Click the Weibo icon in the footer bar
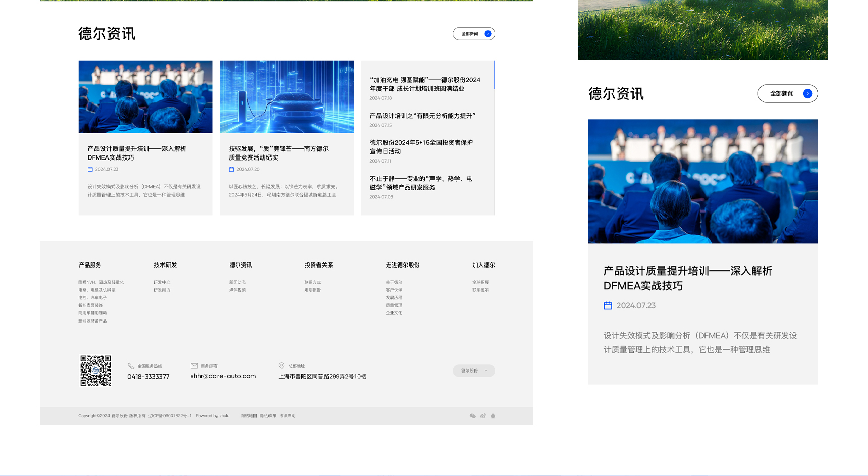 point(483,416)
